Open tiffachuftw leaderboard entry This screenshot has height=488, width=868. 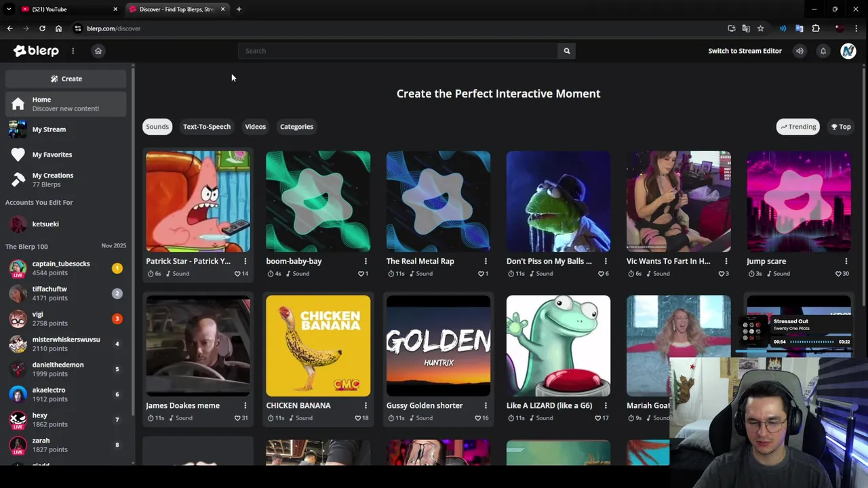66,293
